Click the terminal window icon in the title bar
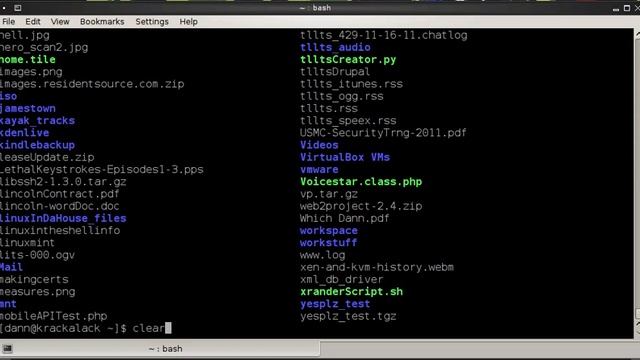This screenshot has width=640, height=360. 18,8
